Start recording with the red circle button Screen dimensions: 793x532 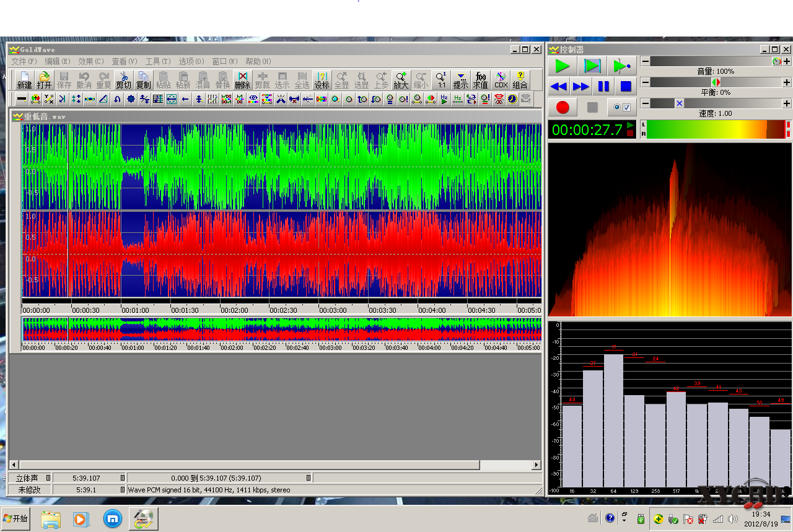[563, 107]
